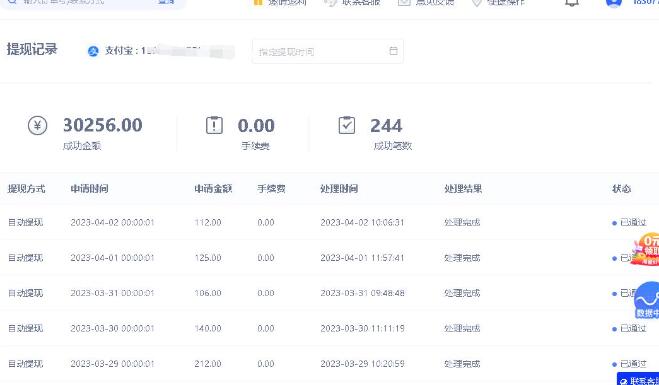The height and width of the screenshot is (385, 659).
Task: Click the 125.00 amount cell
Action: pos(208,258)
